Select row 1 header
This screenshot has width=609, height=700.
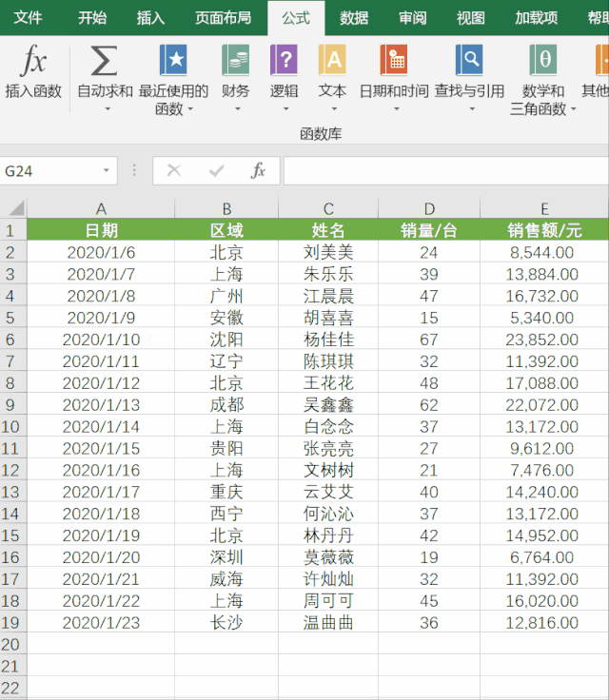pos(13,230)
